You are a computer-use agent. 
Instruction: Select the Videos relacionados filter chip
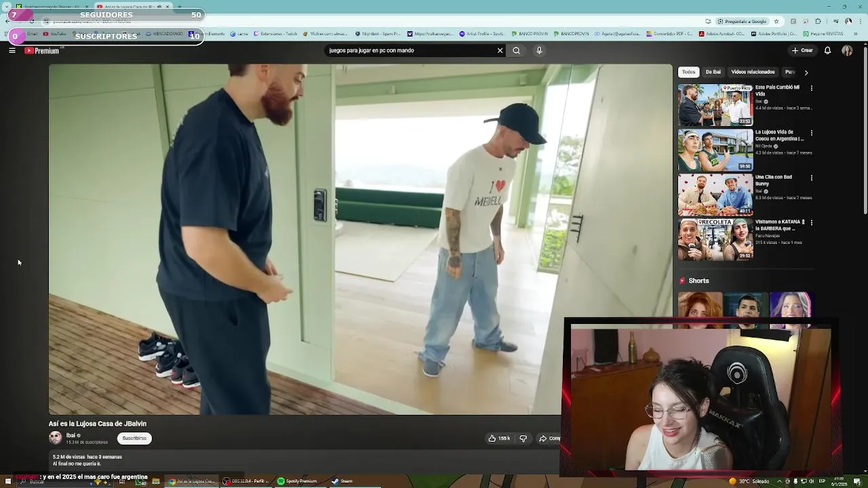[753, 72]
